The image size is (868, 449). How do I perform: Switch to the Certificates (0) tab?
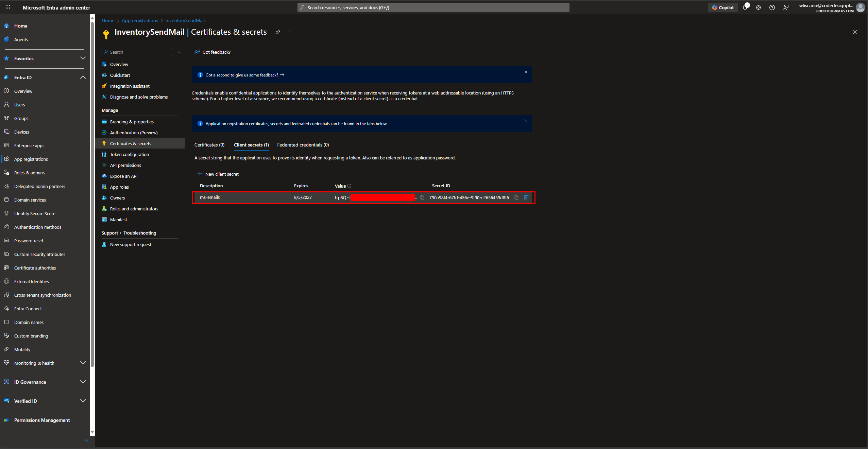[209, 145]
